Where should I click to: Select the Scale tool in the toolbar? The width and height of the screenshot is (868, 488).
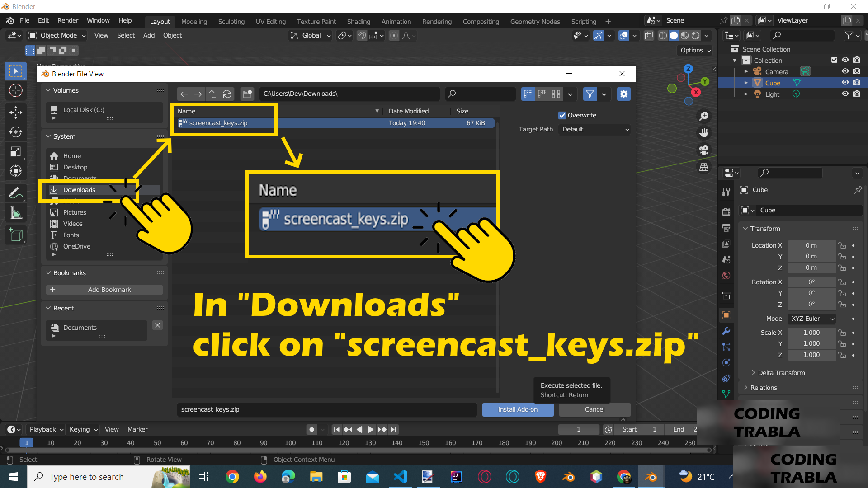tap(16, 151)
